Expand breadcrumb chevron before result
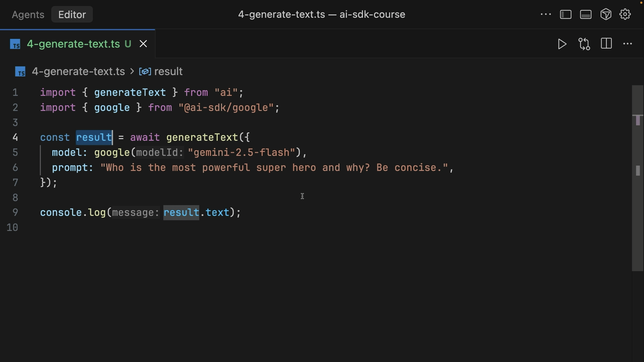 [x=132, y=71]
